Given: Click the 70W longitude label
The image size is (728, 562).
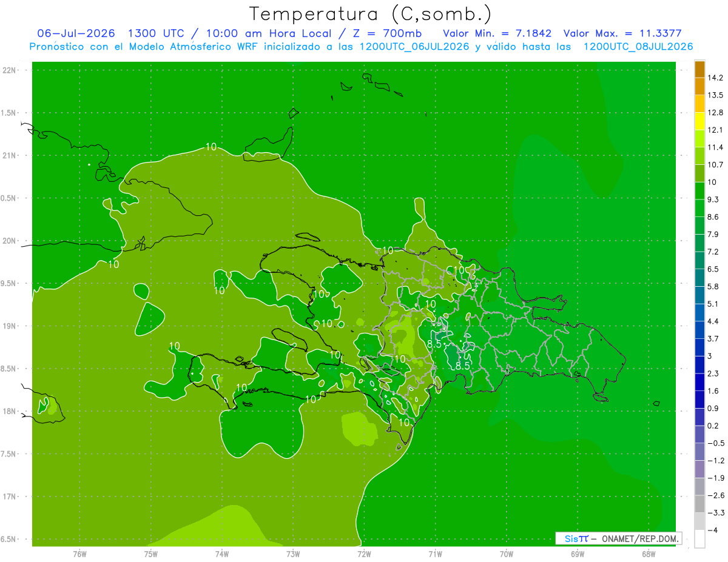Looking at the screenshot, I should 507,554.
